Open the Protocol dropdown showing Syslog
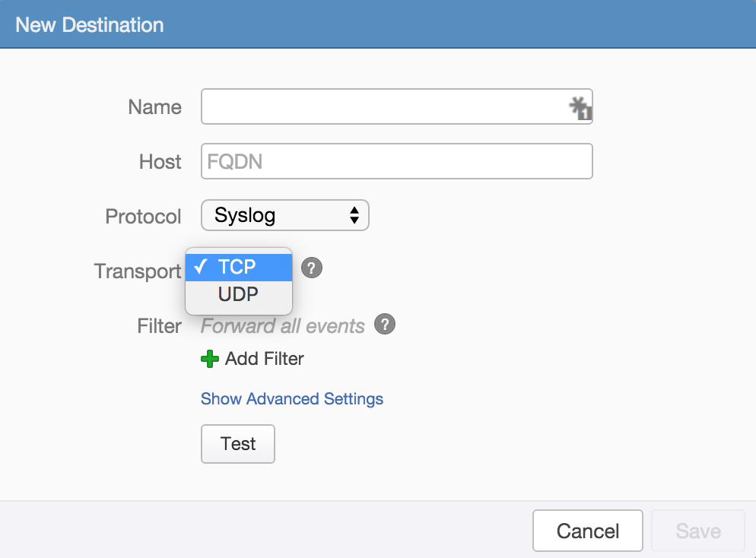This screenshot has height=558, width=756. (x=284, y=215)
